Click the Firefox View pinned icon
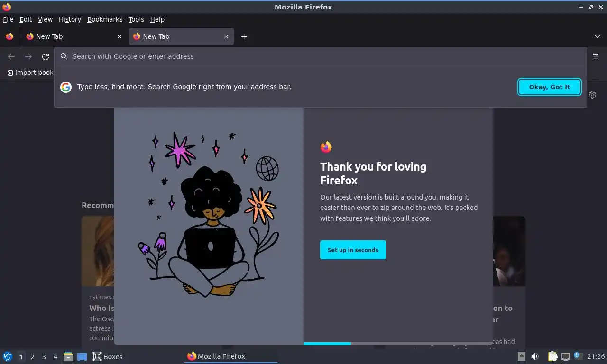This screenshot has width=607, height=364. point(9,36)
